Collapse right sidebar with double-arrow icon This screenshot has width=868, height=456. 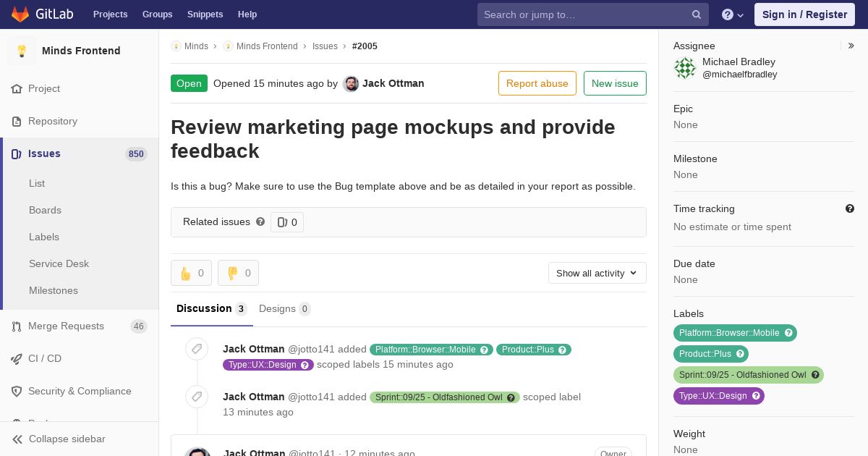[x=851, y=46]
